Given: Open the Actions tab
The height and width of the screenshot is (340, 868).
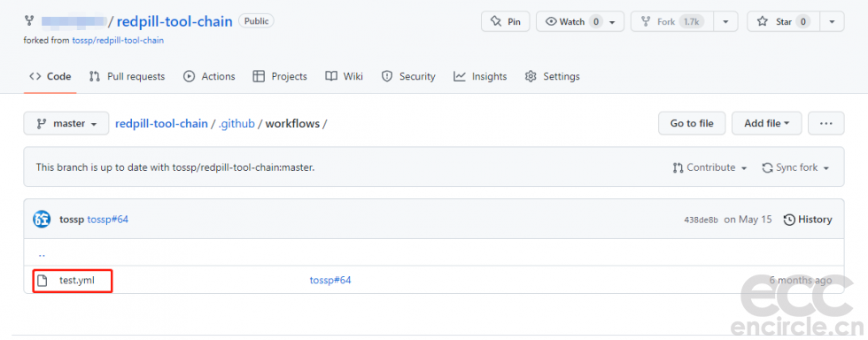Looking at the screenshot, I should pyautogui.click(x=209, y=76).
